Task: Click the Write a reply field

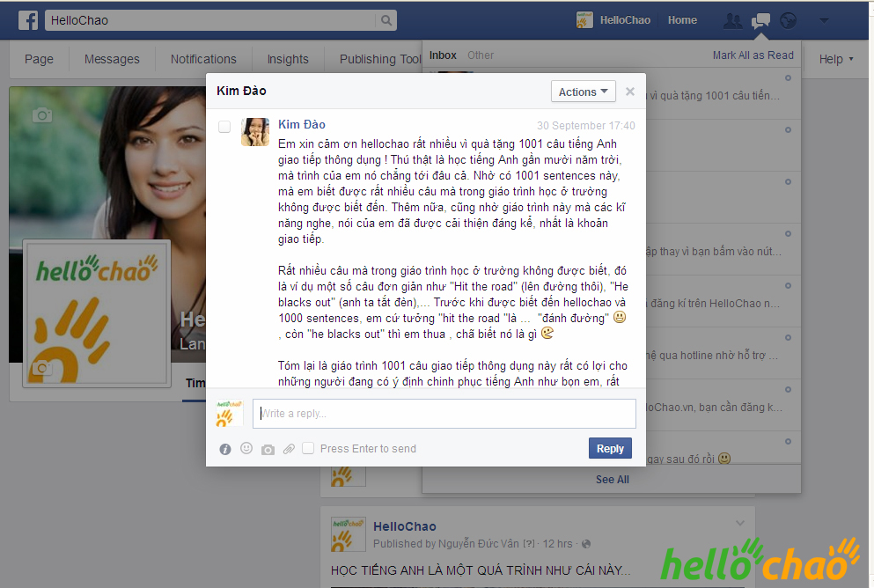Action: 444,414
